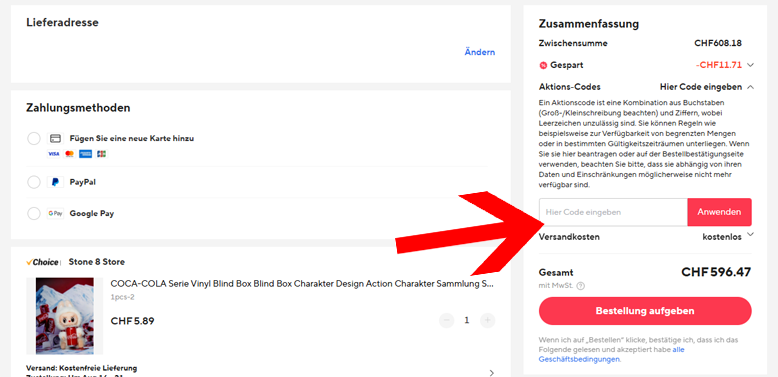Collapse the Aktions-Codes section chevron
This screenshot has width=778, height=377.
pos(750,87)
